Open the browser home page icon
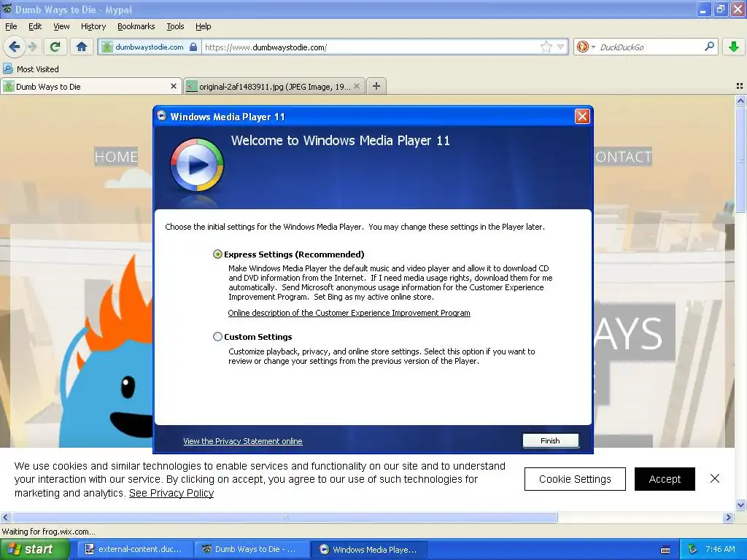Image resolution: width=747 pixels, height=560 pixels. point(82,47)
